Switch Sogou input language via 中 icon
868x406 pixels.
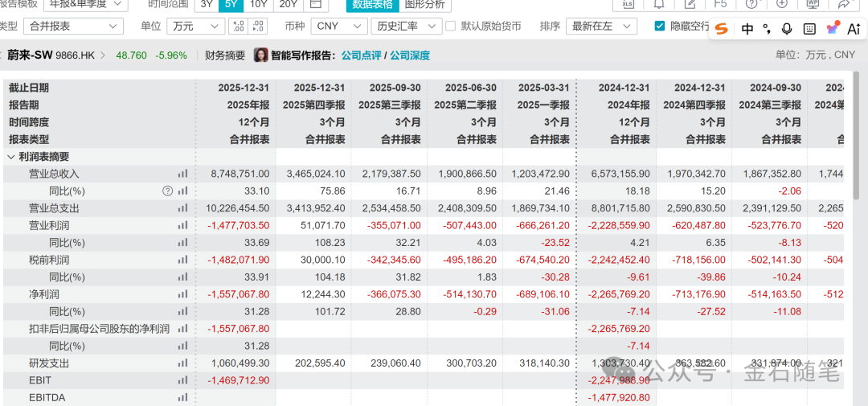(747, 30)
